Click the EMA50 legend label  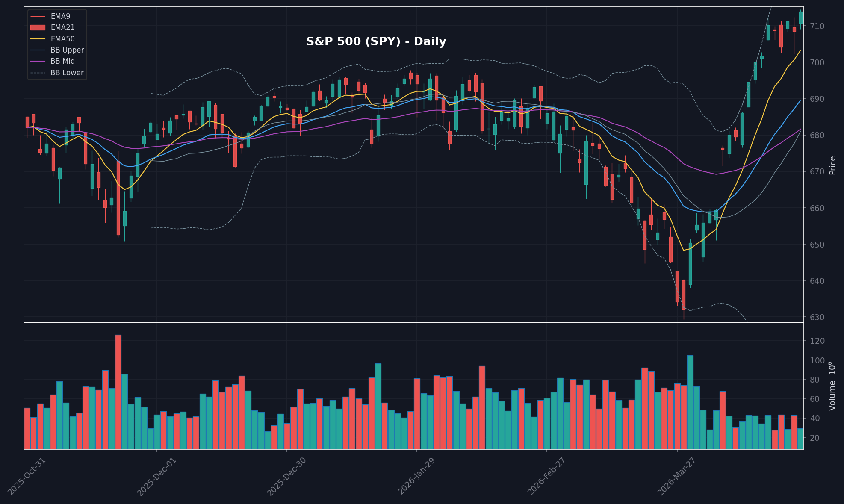[62, 39]
